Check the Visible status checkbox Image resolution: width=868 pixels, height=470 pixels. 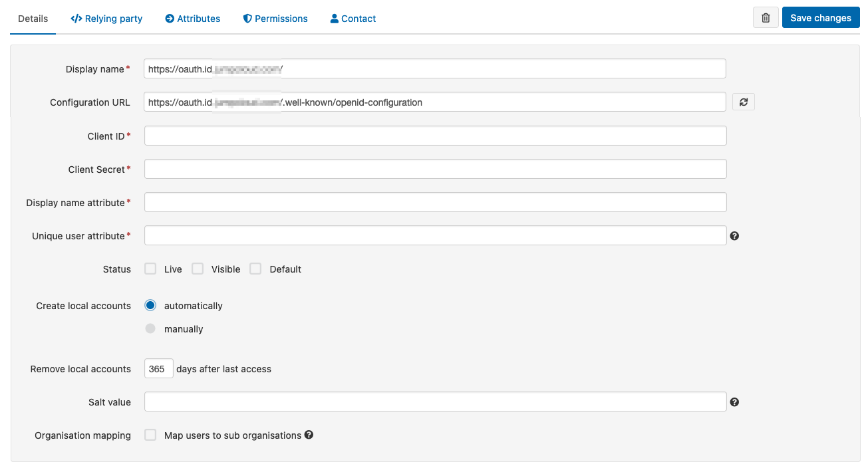(198, 268)
